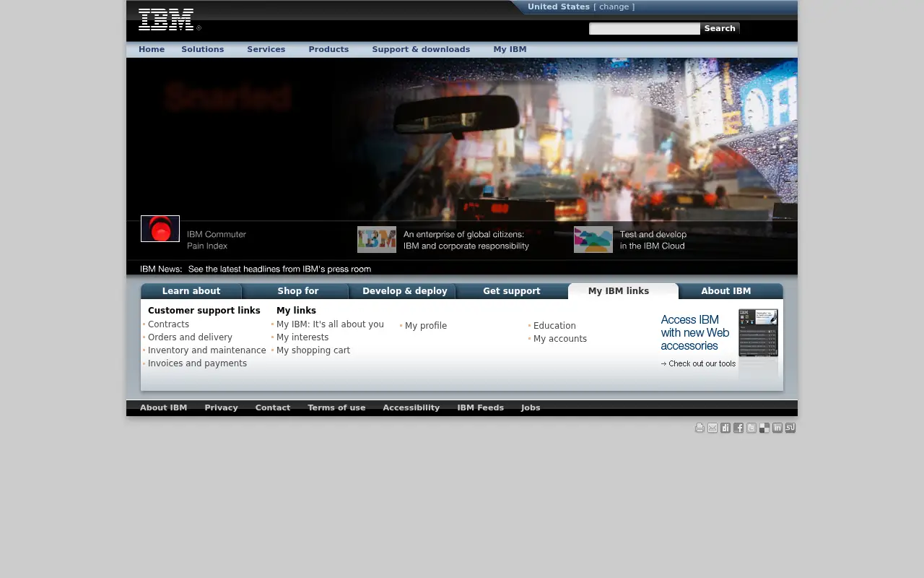Open Inventory and maintenance link

coord(207,350)
